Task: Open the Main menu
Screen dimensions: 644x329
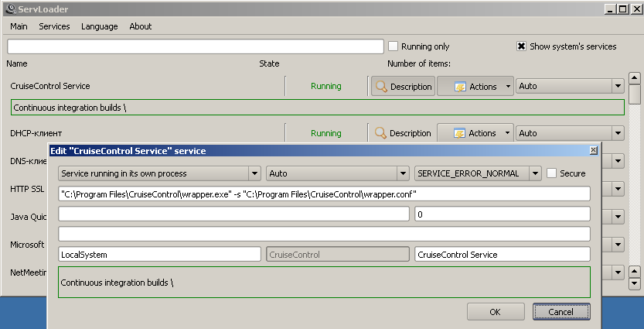Action: pos(19,26)
